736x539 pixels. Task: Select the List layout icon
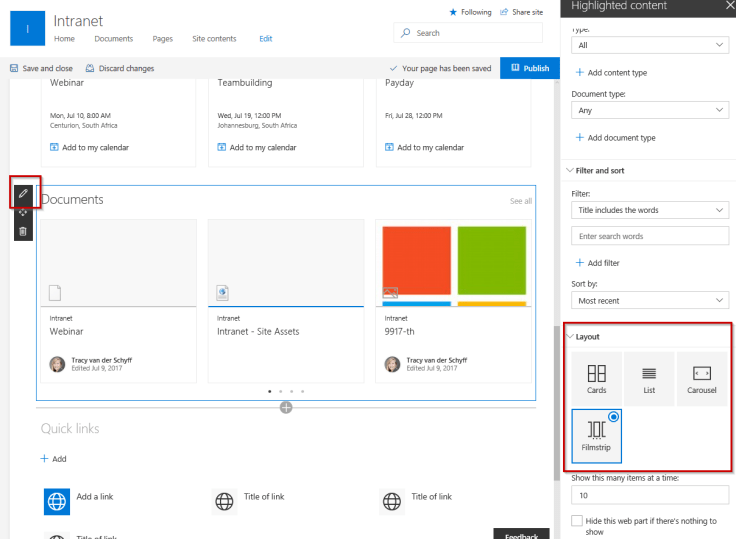pyautogui.click(x=648, y=377)
